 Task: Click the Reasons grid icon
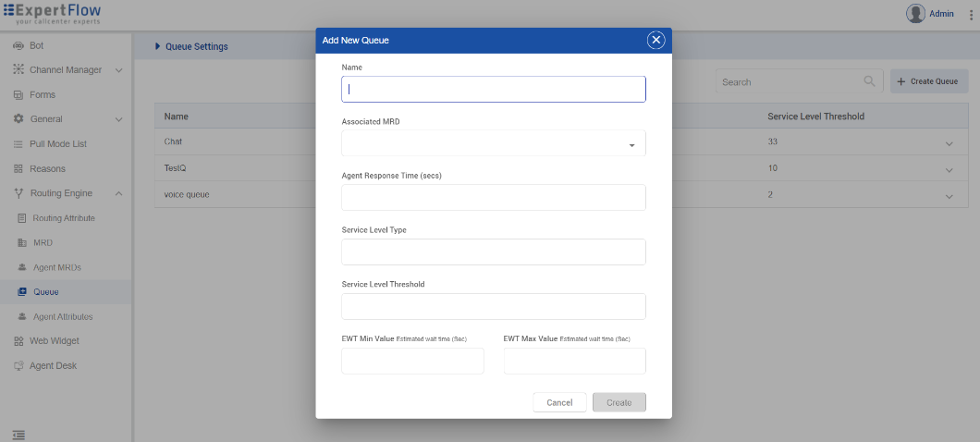pyautogui.click(x=18, y=169)
